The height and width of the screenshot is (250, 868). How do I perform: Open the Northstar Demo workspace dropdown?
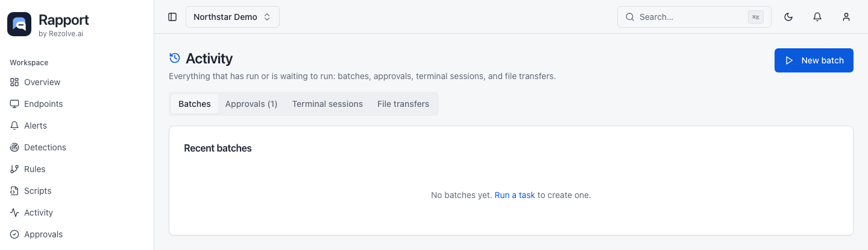coord(233,17)
